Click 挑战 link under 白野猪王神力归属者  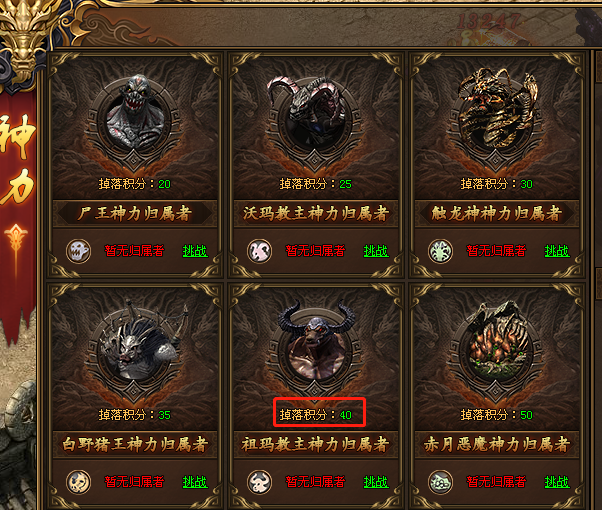point(195,482)
